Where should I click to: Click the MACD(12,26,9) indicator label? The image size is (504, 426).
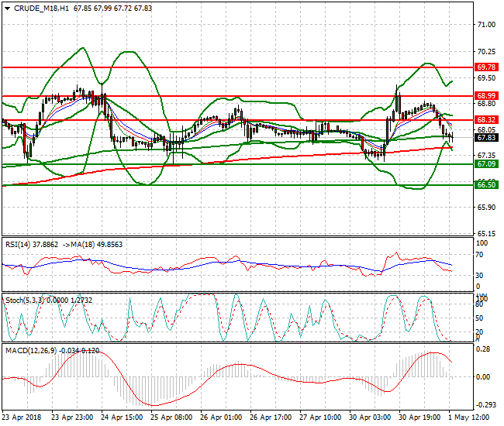[x=31, y=351]
